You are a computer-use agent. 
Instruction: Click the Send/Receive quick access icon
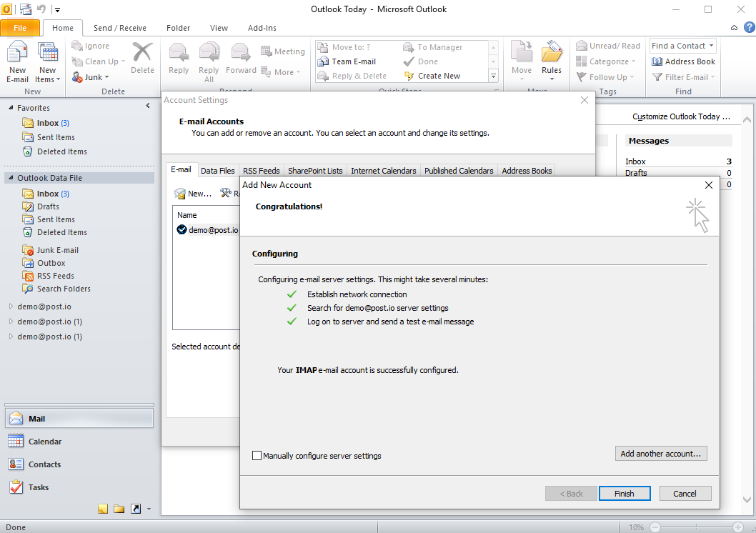coord(26,9)
